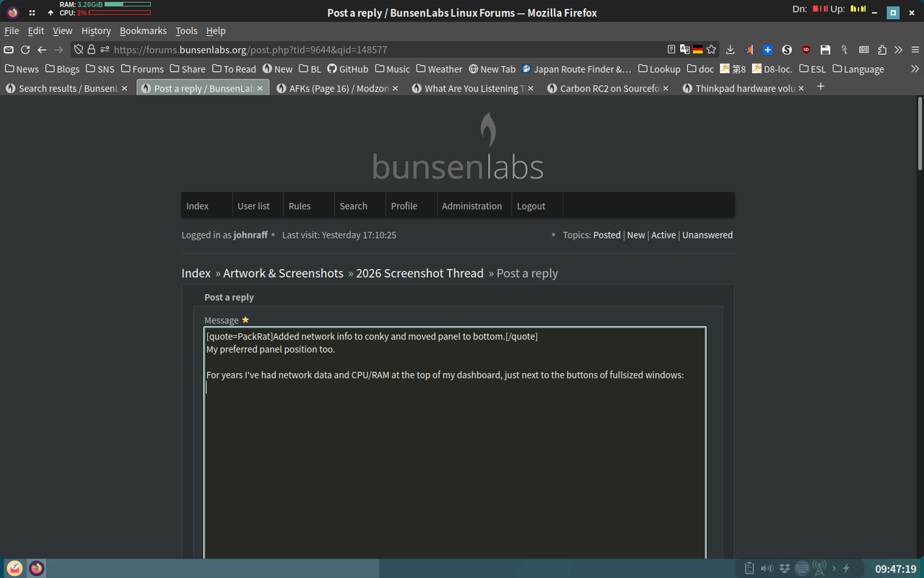Screen dimensions: 924x578
Task: Toggle the uBlock Origin shield
Action: coord(806,50)
